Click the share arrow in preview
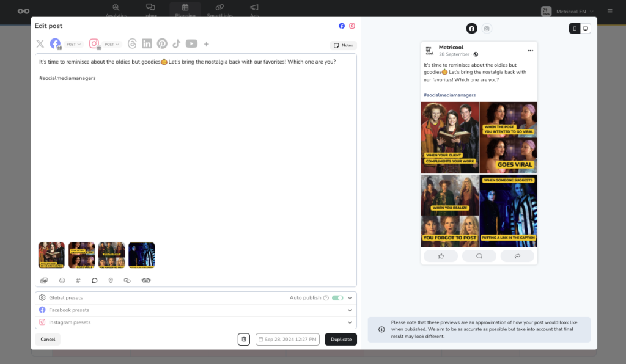The width and height of the screenshot is (626, 364). (x=517, y=256)
